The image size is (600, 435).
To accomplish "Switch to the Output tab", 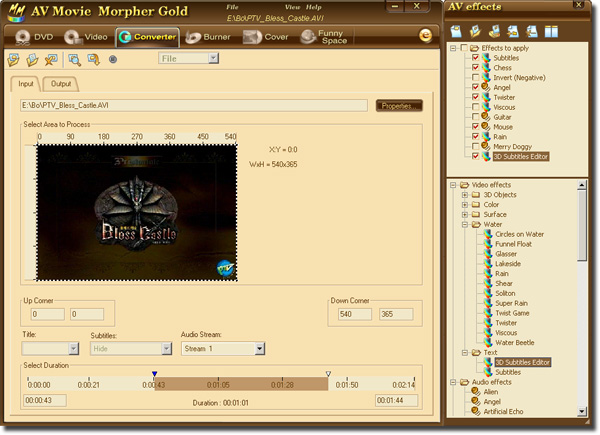I will click(x=61, y=84).
